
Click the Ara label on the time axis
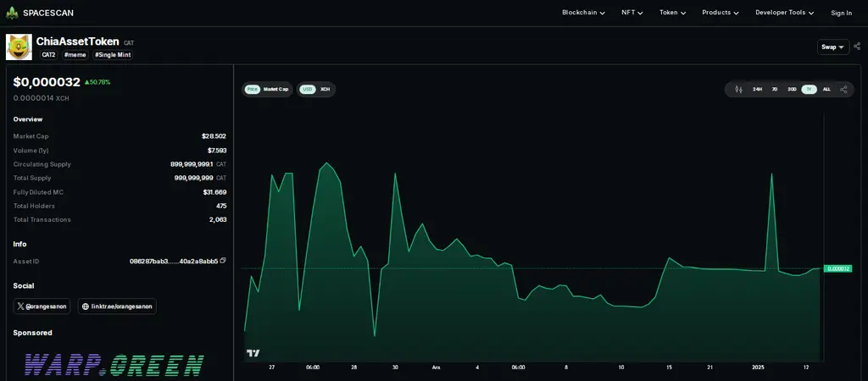(437, 367)
